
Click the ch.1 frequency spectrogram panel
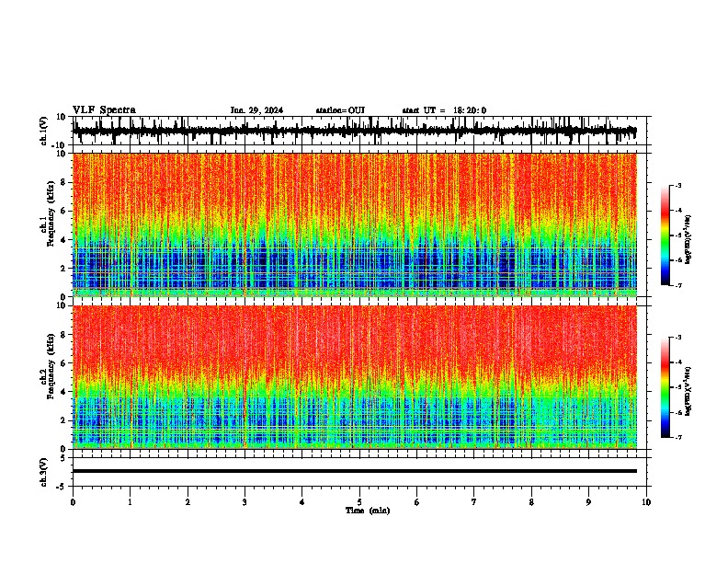coord(354,224)
